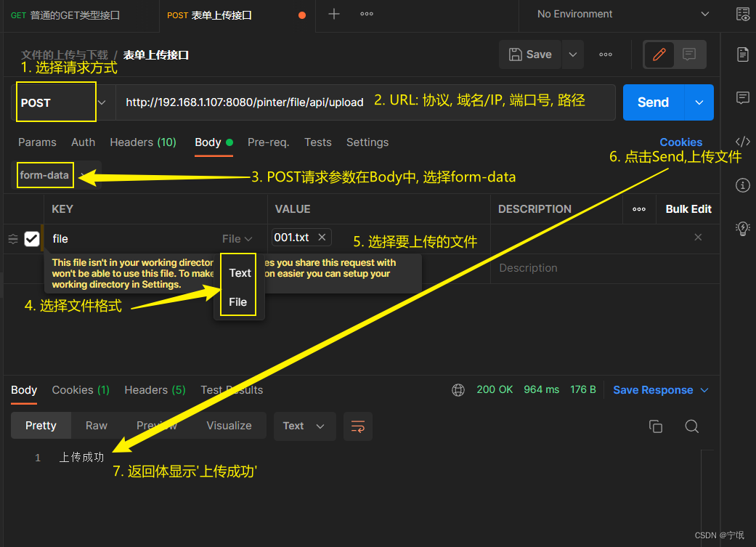Click the pencil edit mode icon

659,54
